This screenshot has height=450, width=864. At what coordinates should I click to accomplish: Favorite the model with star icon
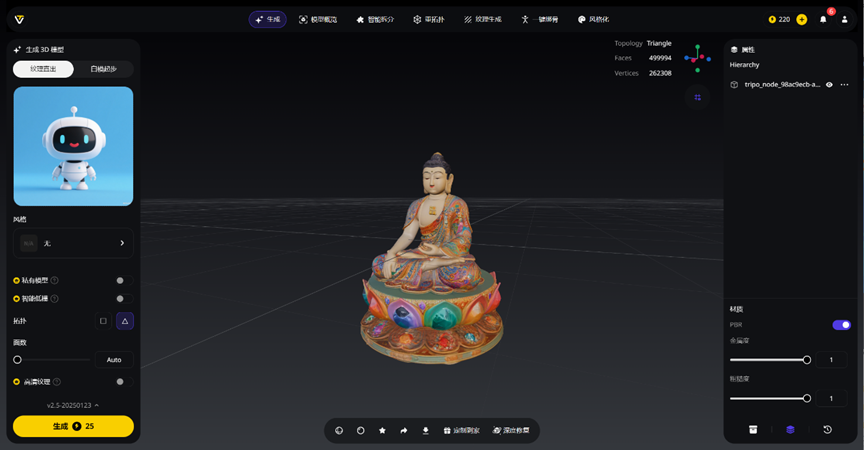pyautogui.click(x=382, y=431)
